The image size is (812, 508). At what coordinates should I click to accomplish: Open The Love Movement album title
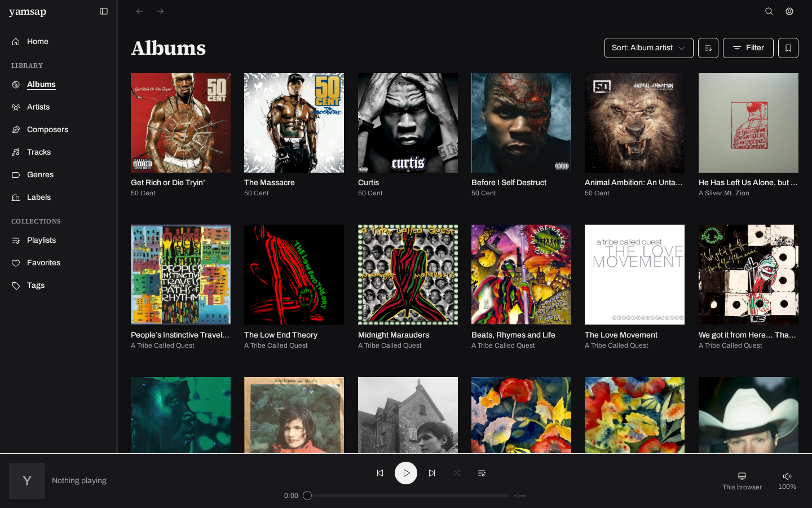621,335
